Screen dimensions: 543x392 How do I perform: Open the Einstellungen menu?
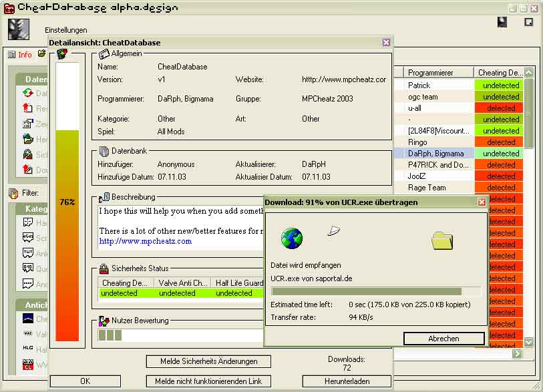pos(66,30)
